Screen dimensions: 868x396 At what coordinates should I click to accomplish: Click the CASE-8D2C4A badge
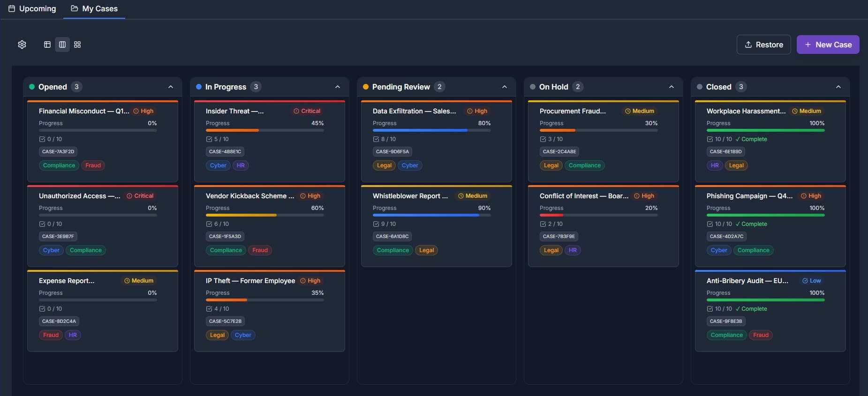click(x=59, y=321)
